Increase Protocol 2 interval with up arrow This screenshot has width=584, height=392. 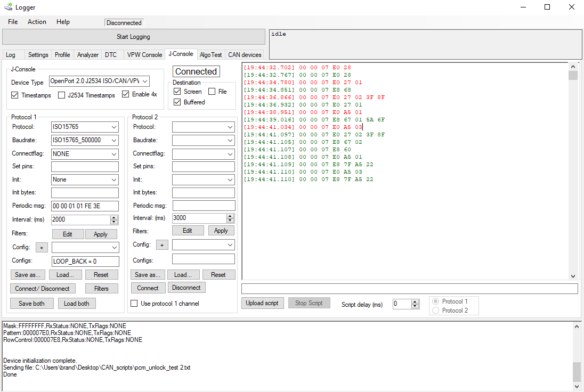click(230, 216)
